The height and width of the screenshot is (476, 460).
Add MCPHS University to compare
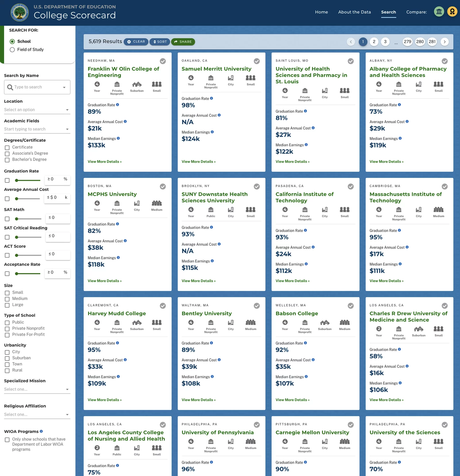coord(163,187)
